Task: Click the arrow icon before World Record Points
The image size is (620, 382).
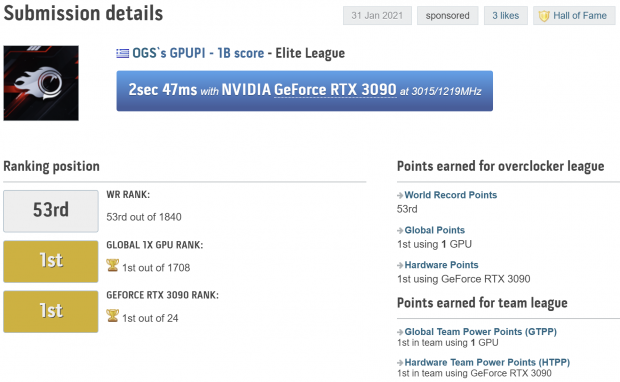Action: (400, 195)
